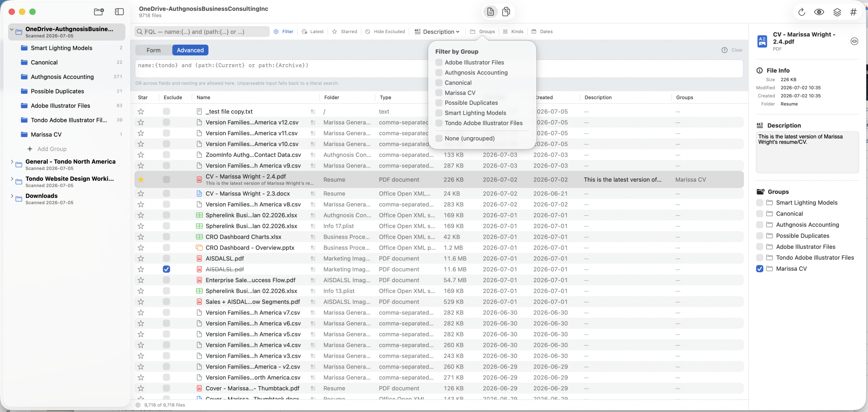The image size is (868, 412).
Task: Sort by the Name column header
Action: point(203,97)
